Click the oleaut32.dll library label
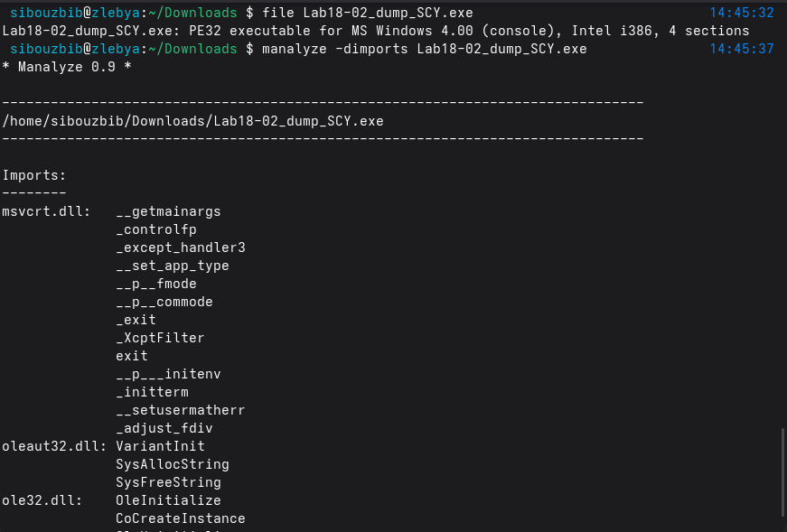Screen dimensions: 787x532 pyautogui.click(x=53, y=446)
